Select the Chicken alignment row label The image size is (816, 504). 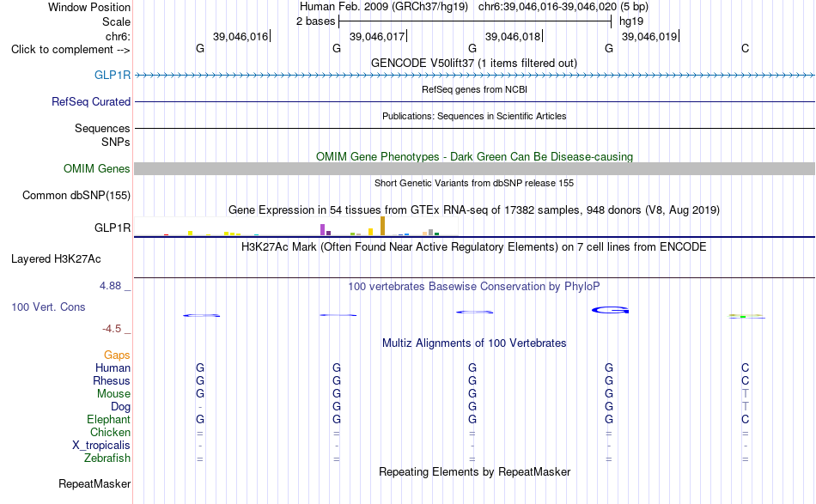110,433
